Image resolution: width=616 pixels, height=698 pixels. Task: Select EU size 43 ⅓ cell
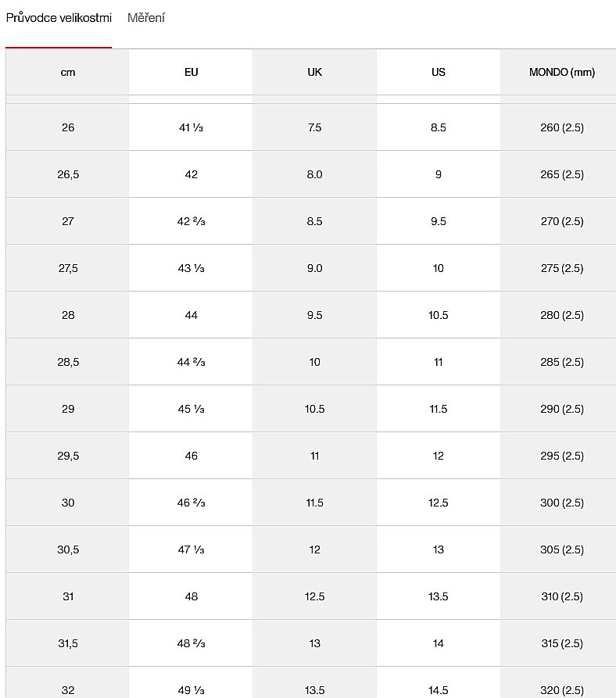(192, 268)
